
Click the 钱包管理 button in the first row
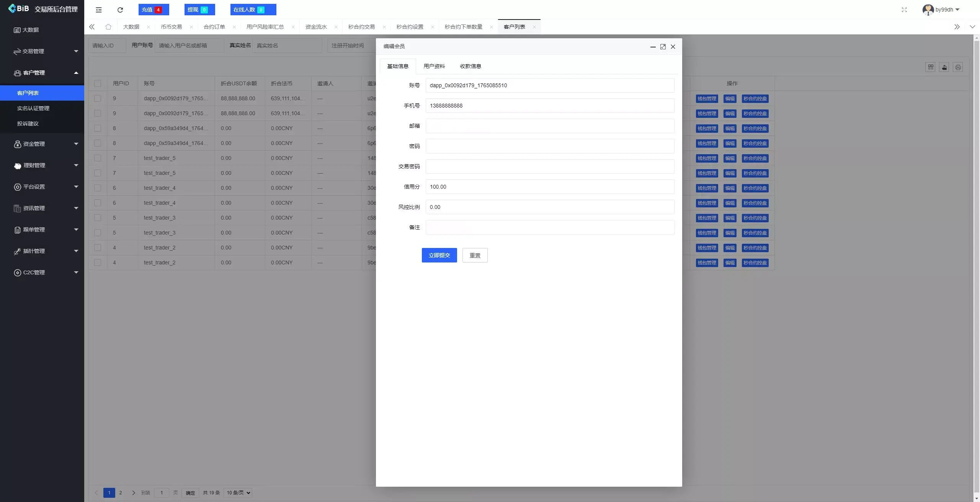click(707, 98)
